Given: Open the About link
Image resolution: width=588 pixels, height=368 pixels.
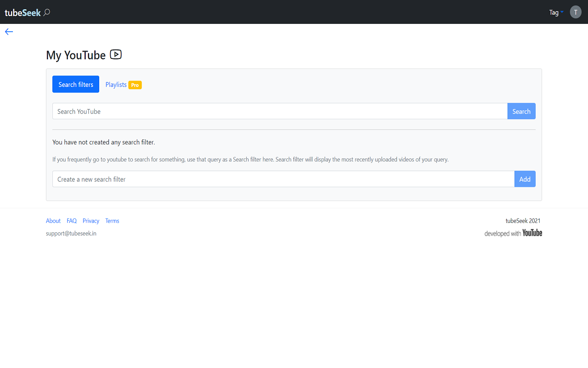Looking at the screenshot, I should (x=53, y=221).
